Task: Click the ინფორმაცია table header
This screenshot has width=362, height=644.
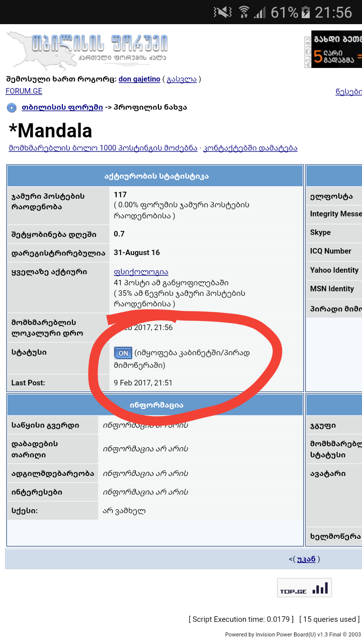Action: [156, 405]
